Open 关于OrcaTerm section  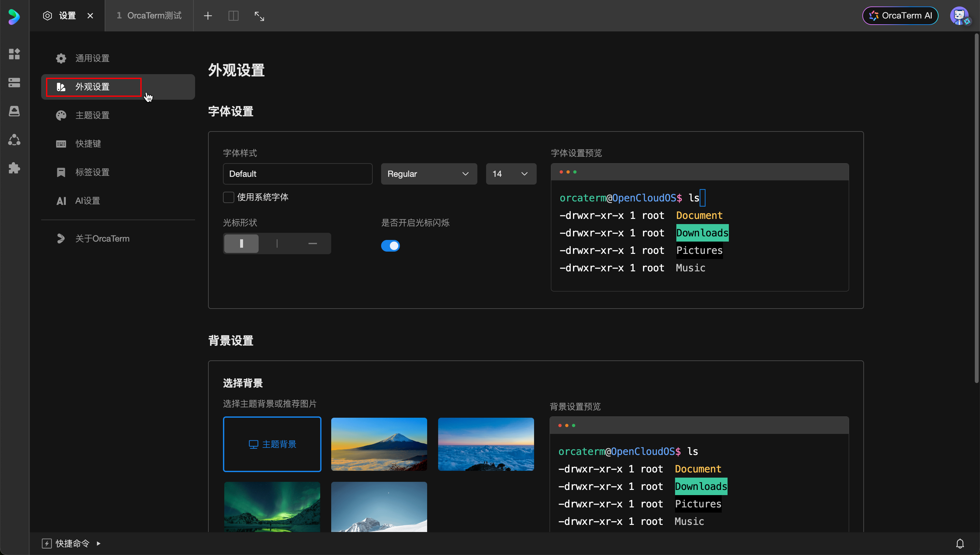tap(118, 239)
